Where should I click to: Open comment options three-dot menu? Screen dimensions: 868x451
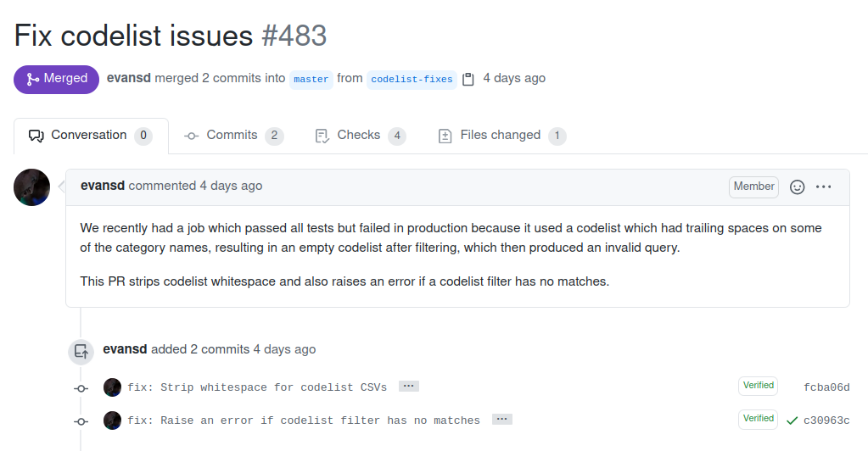pos(823,187)
